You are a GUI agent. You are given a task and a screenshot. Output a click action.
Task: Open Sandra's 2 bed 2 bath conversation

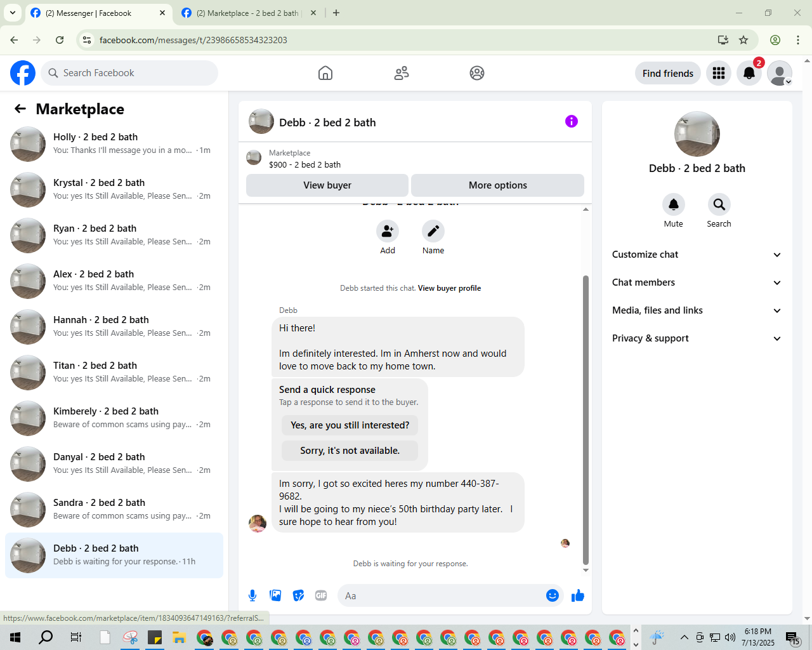click(x=114, y=509)
